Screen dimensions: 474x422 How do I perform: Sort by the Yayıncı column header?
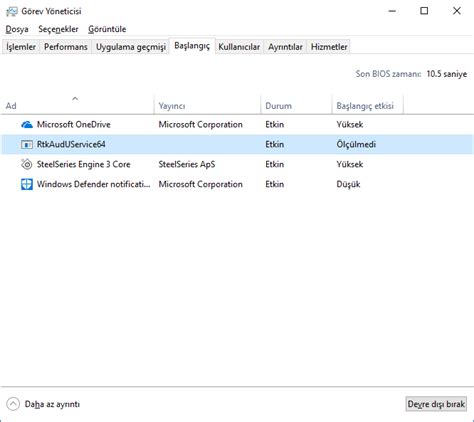click(x=207, y=106)
